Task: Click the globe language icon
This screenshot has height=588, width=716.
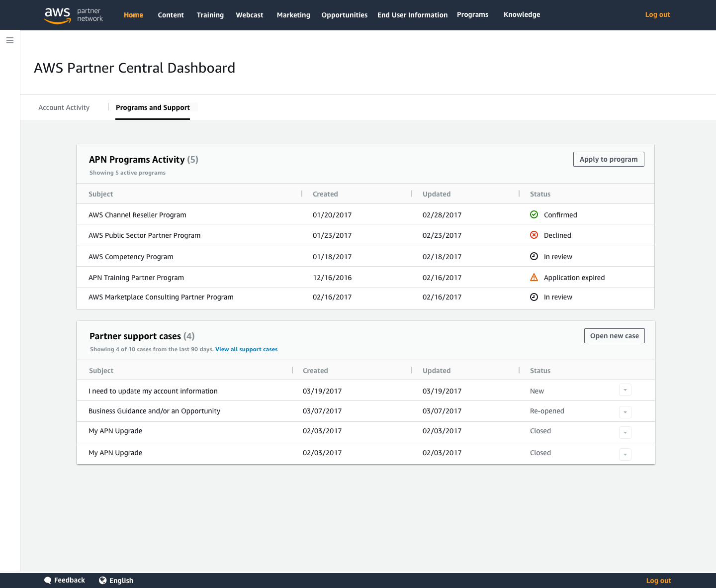Action: (x=103, y=580)
